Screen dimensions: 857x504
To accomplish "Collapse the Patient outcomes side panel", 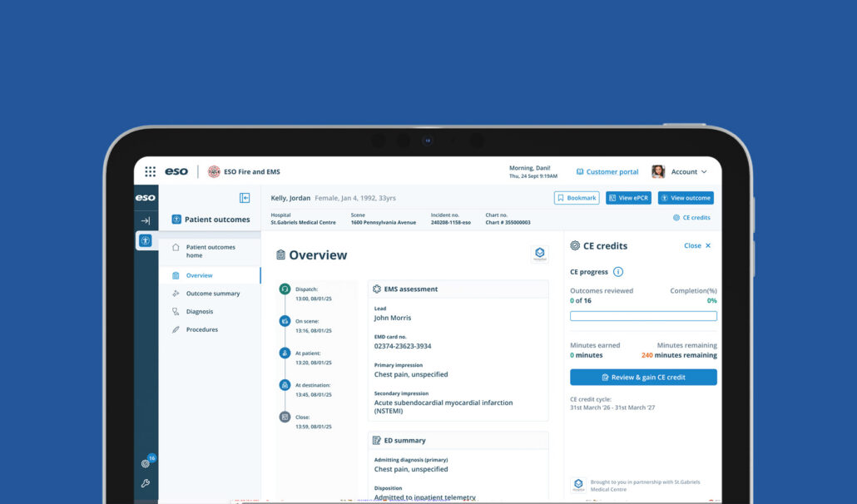I will tap(245, 198).
